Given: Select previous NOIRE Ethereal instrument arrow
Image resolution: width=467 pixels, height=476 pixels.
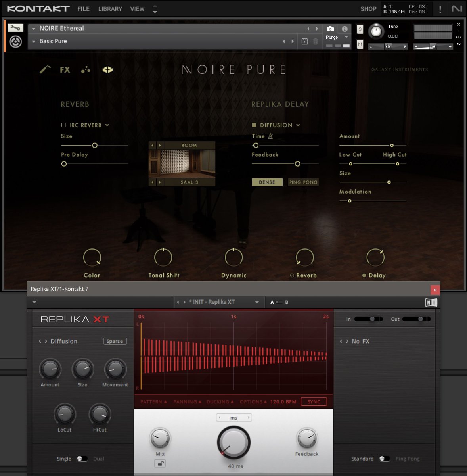Looking at the screenshot, I should pyautogui.click(x=308, y=29).
